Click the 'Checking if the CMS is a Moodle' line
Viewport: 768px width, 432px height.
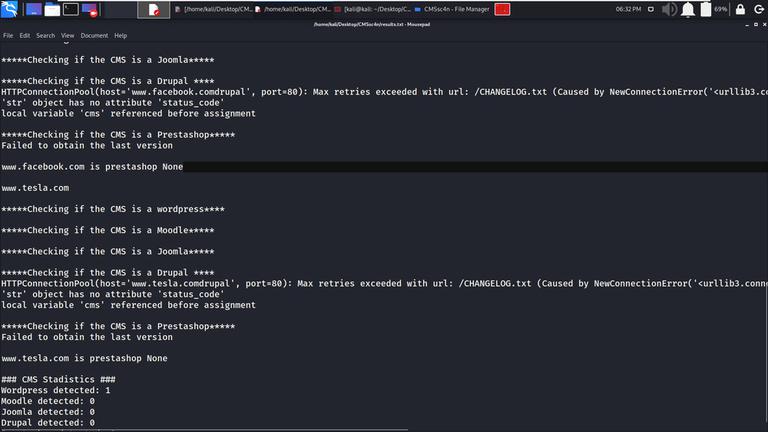point(108,230)
